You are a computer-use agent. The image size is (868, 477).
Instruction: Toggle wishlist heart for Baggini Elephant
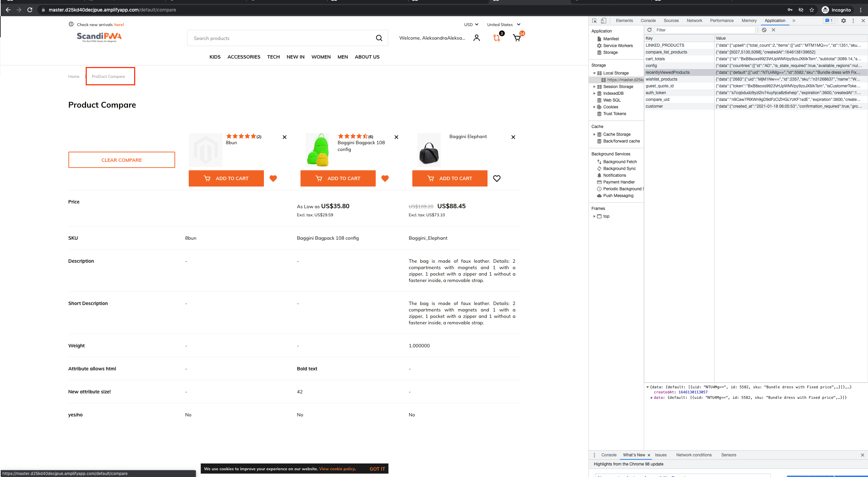[497, 178]
